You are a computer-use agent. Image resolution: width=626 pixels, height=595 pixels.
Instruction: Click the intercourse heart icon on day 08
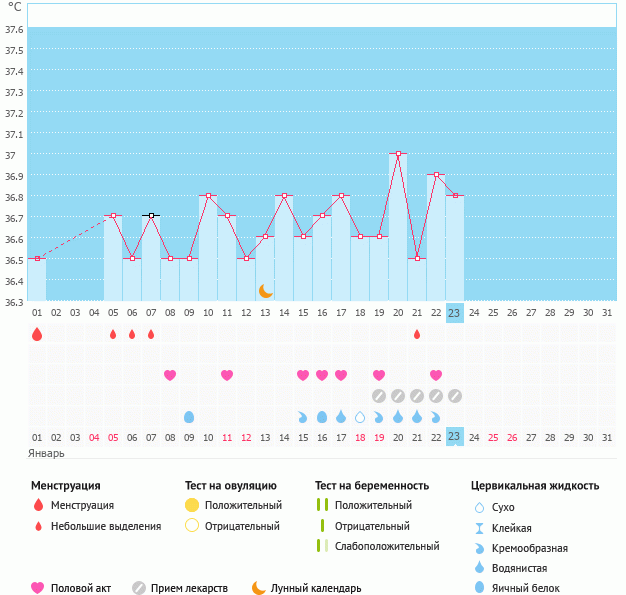coord(170,375)
